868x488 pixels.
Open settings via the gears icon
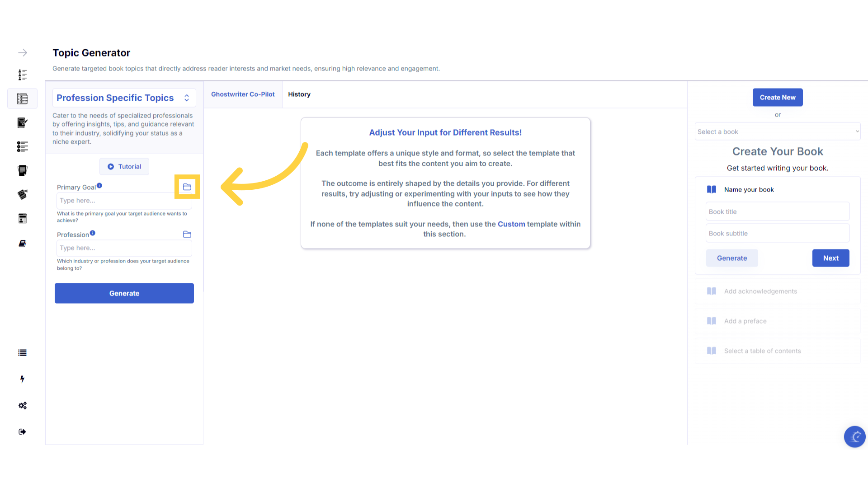[23, 405]
